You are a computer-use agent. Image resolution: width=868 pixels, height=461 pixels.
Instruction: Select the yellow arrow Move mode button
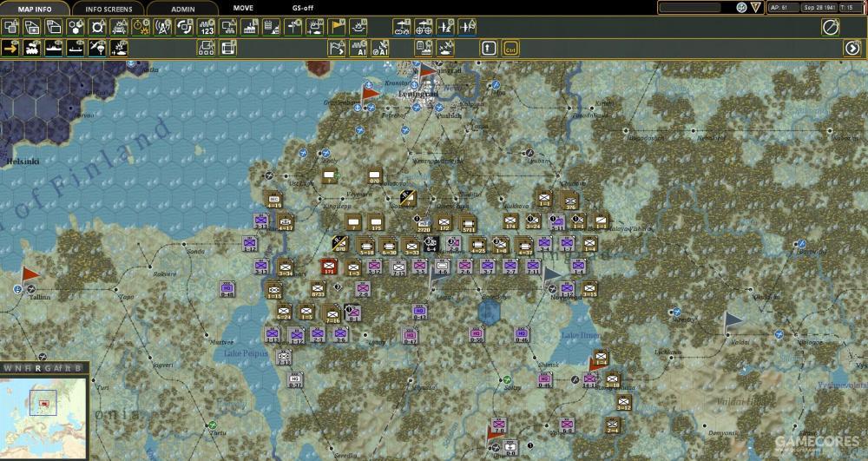10,48
